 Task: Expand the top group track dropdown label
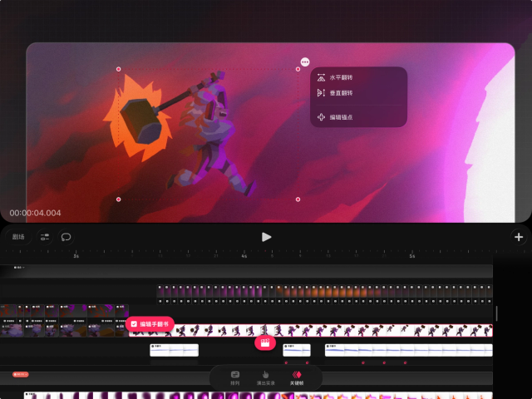pos(19,268)
